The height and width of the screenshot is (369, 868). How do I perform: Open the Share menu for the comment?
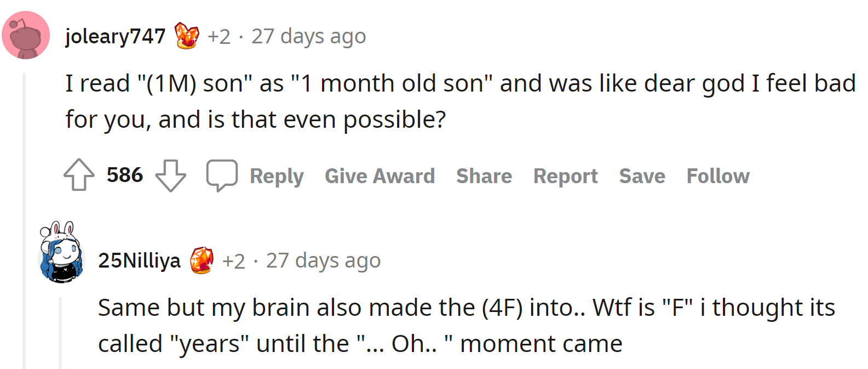(484, 176)
